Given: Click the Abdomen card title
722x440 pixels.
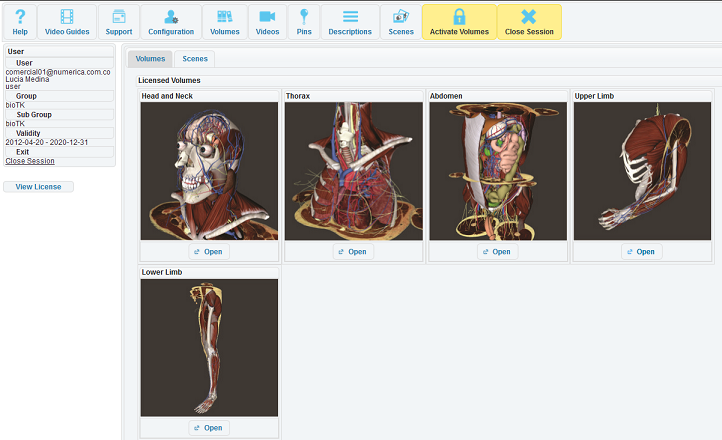Looking at the screenshot, I should 446,96.
